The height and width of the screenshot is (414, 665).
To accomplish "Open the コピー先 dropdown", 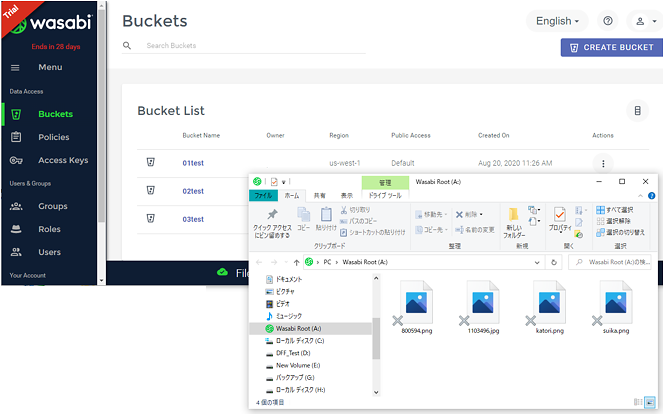I will click(431, 230).
